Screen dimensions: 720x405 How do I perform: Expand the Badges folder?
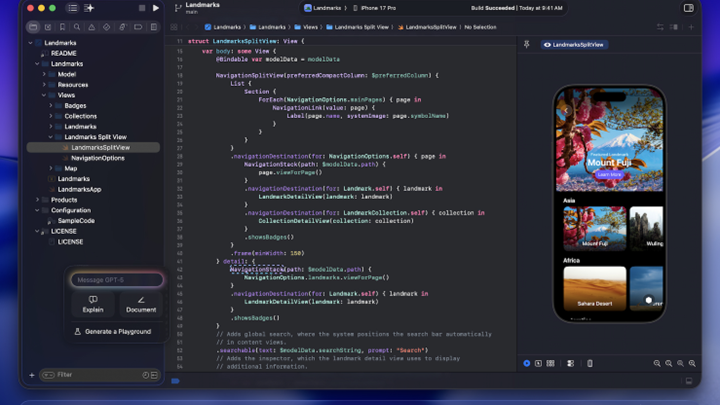click(52, 105)
